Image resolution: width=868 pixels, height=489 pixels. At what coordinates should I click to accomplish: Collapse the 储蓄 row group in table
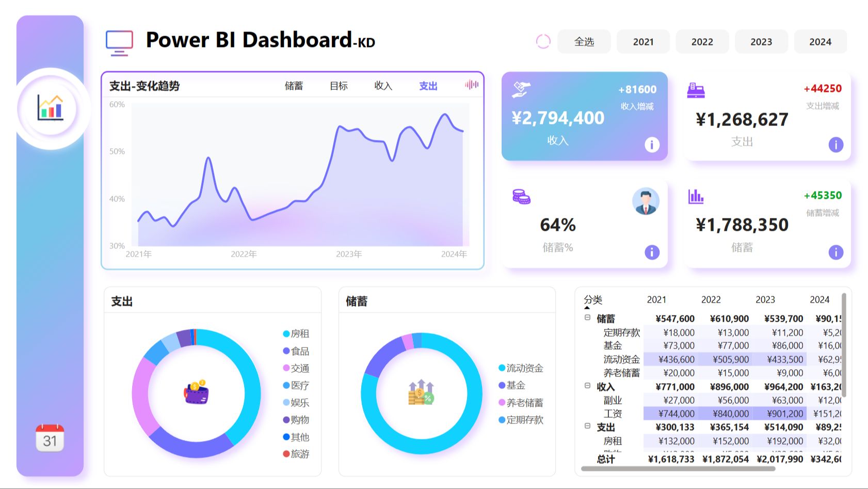587,318
